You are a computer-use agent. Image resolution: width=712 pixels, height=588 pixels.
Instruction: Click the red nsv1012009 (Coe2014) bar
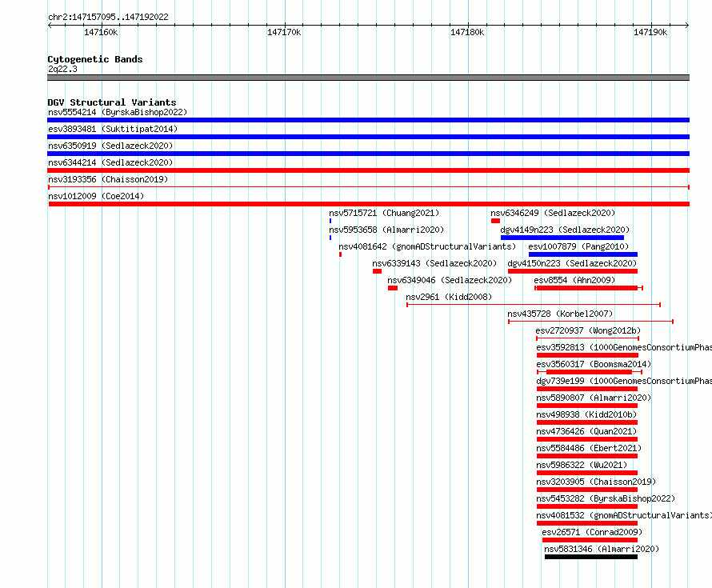tap(369, 204)
